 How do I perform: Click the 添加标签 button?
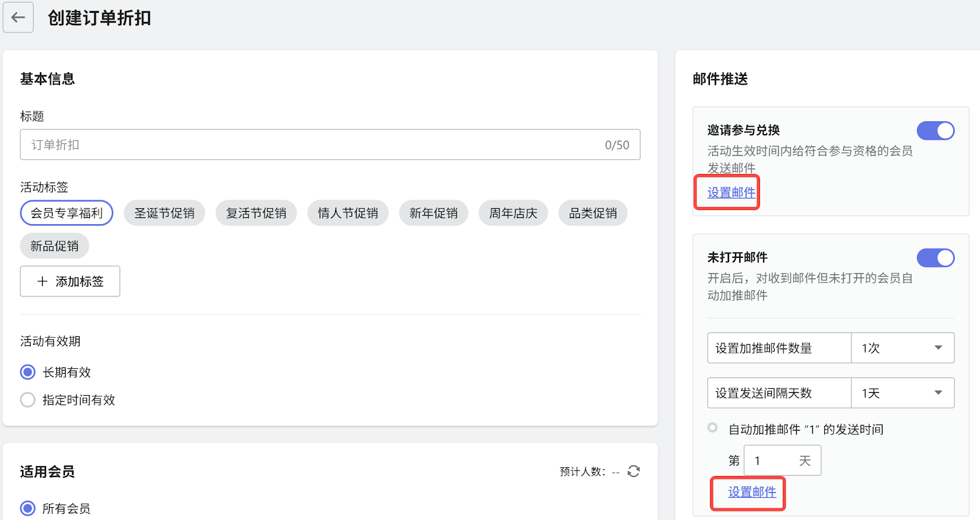coord(70,281)
